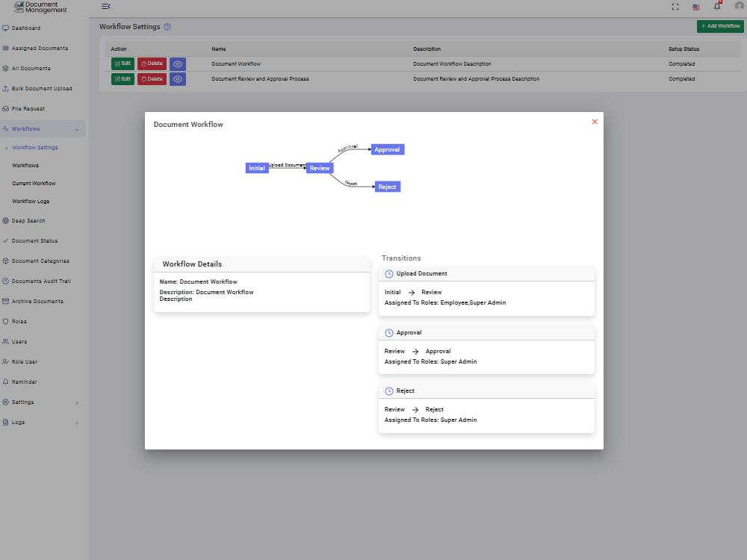Click clock icon beside Reject transition
Screen dimensions: 747x560
tap(388, 391)
